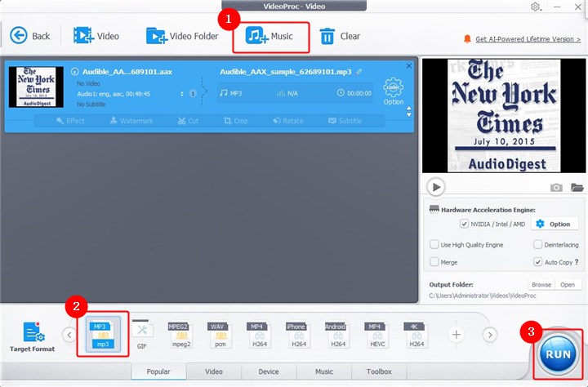Switch to the Popular tab

pyautogui.click(x=158, y=371)
